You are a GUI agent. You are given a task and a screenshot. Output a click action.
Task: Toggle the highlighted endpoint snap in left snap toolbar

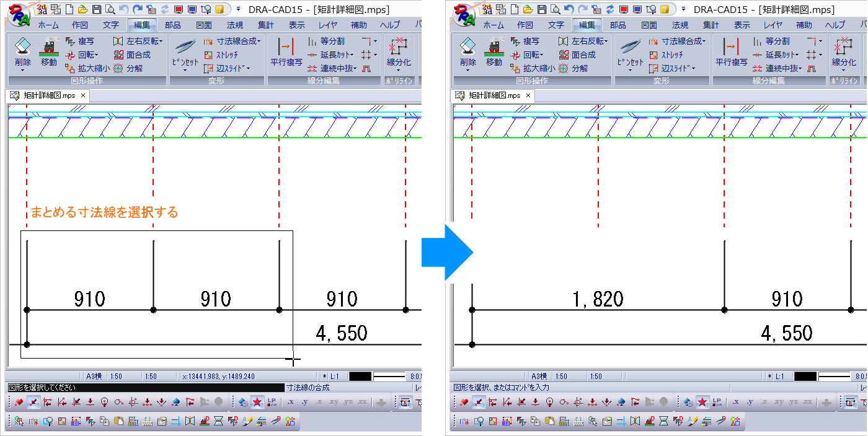[x=33, y=402]
